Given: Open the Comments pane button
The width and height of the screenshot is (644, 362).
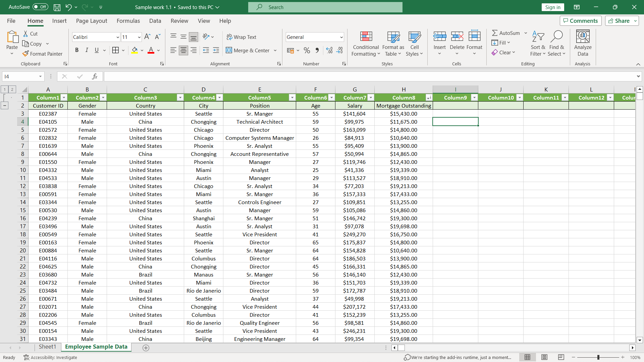Looking at the screenshot, I should pos(581,21).
